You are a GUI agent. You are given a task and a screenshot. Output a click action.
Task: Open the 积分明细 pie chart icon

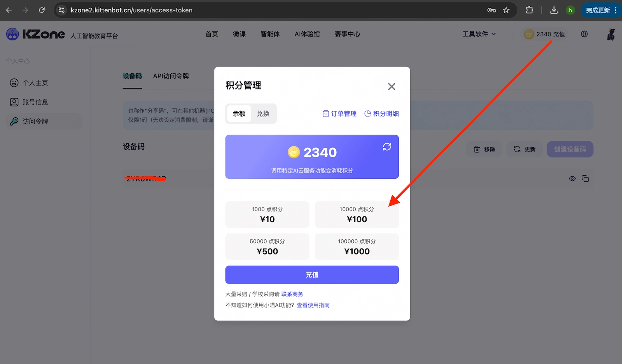[368, 113]
